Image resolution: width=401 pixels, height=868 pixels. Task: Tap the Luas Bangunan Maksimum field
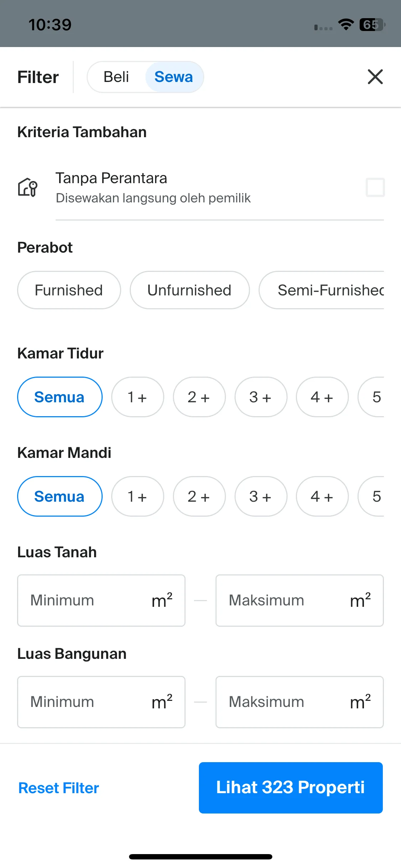tap(299, 702)
